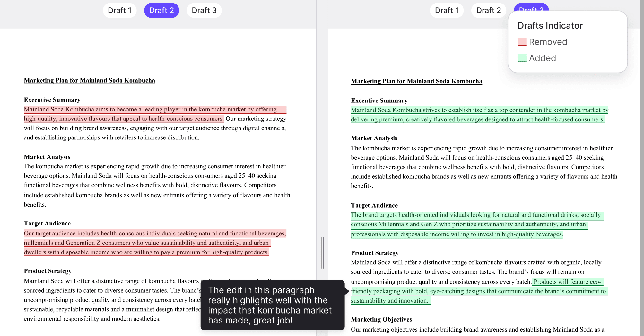The image size is (644, 336).
Task: Click the removed 'aims to become a leading player' sentence
Action: pyautogui.click(x=155, y=114)
